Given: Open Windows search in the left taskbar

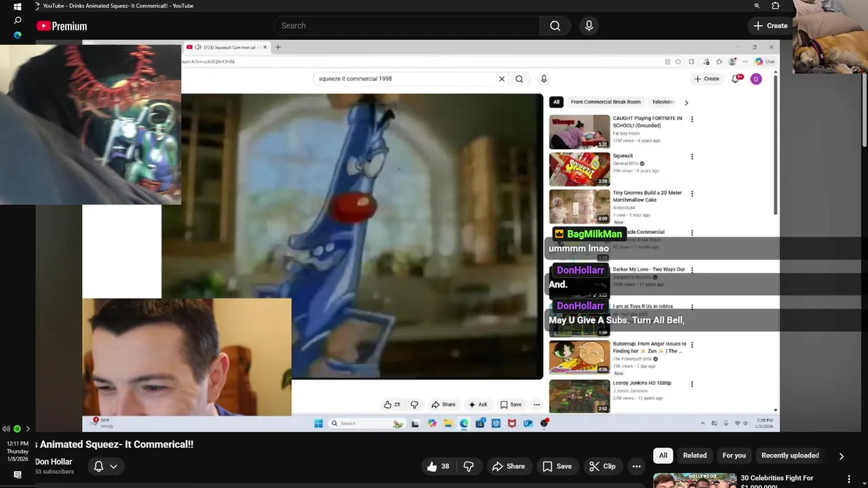Looking at the screenshot, I should [18, 21].
